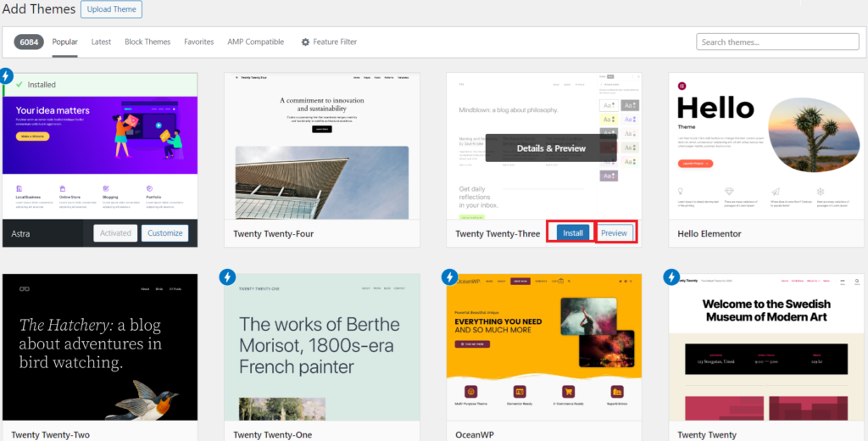868x441 pixels.
Task: Click the Feature Filter gear icon
Action: pyautogui.click(x=305, y=42)
